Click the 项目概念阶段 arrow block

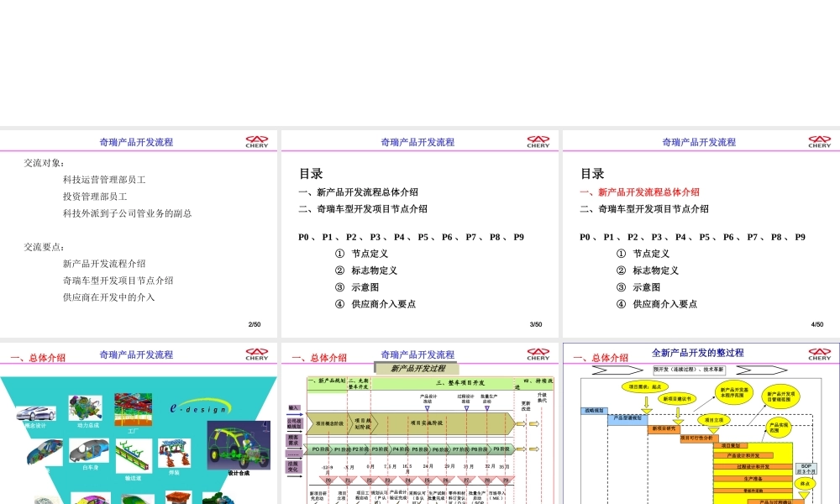coord(329,423)
